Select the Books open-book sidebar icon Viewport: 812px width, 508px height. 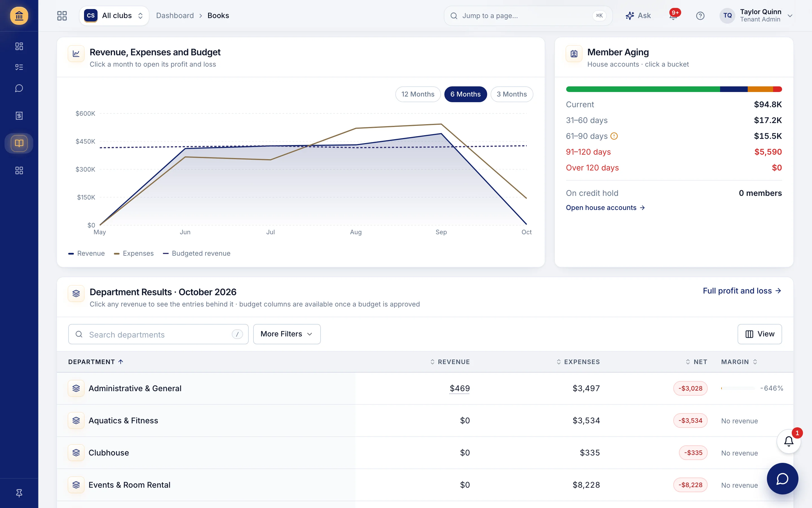pyautogui.click(x=19, y=143)
